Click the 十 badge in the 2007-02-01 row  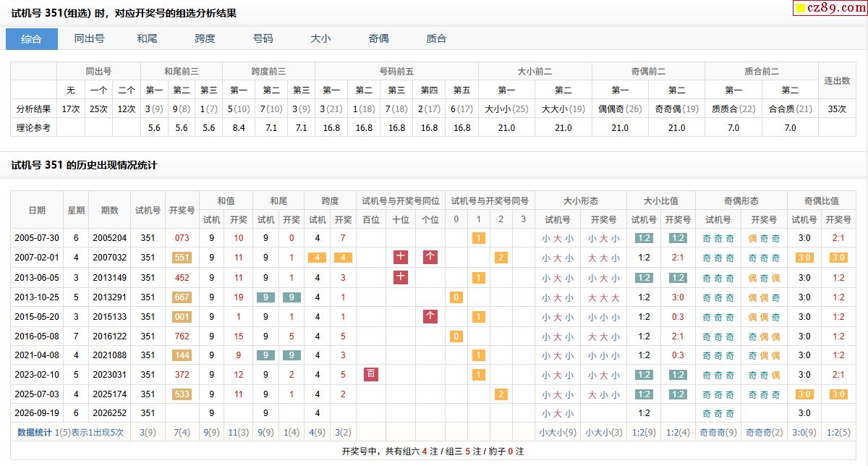click(401, 257)
